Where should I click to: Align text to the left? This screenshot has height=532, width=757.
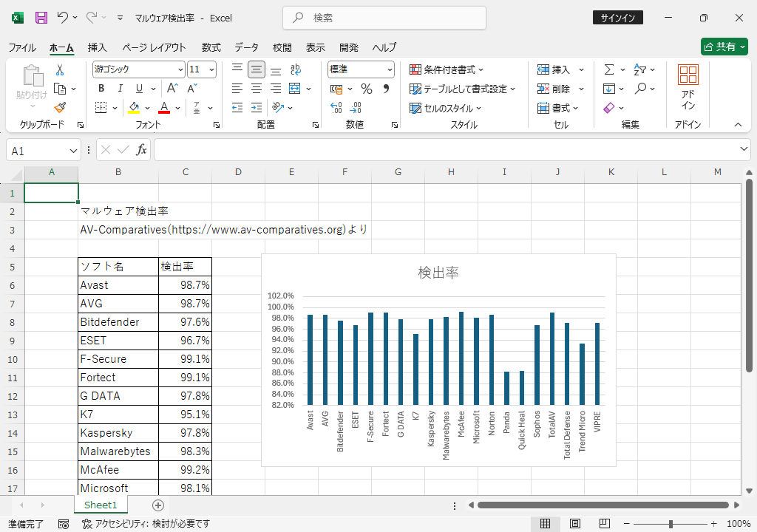point(237,89)
